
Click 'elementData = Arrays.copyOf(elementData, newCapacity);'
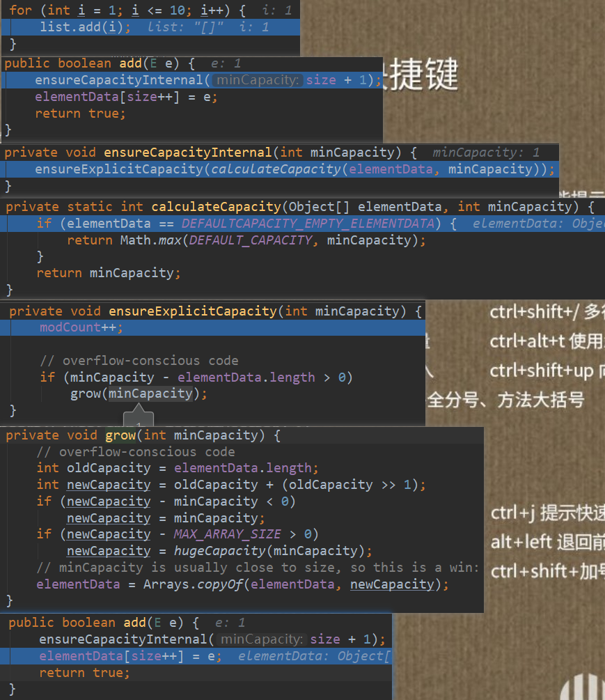[x=243, y=584]
